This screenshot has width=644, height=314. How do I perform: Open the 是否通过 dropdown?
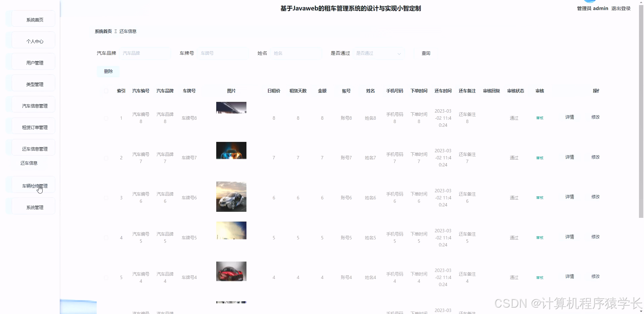point(378,53)
